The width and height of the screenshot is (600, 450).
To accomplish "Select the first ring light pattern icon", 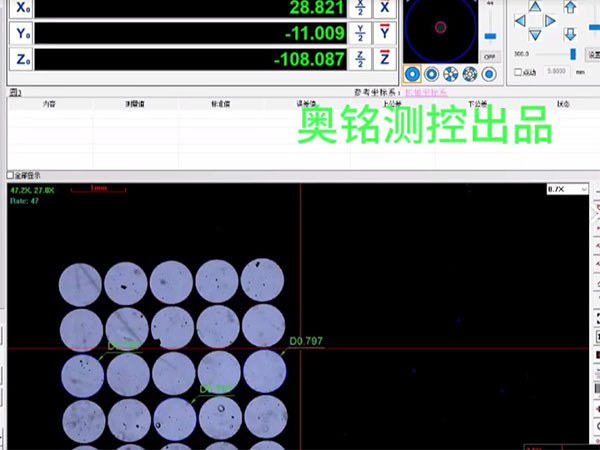I will click(x=412, y=74).
